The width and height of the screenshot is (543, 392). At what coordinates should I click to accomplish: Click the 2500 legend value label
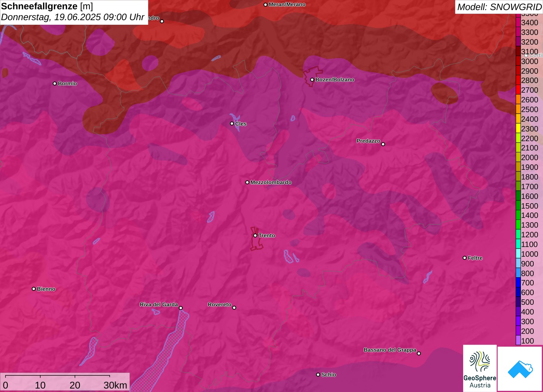point(530,109)
